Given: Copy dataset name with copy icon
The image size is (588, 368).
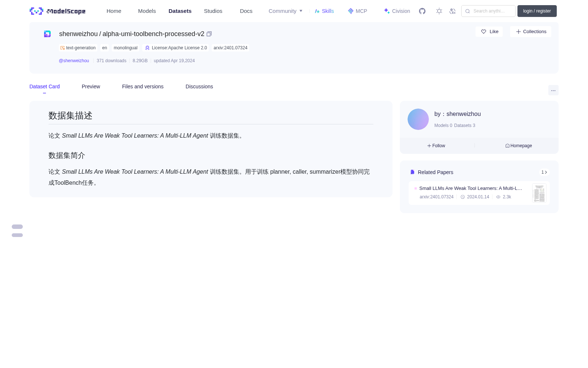Looking at the screenshot, I should pos(209,34).
